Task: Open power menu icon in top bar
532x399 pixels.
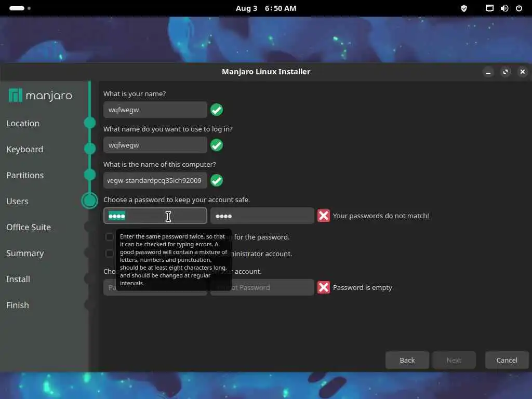Action: pyautogui.click(x=519, y=8)
